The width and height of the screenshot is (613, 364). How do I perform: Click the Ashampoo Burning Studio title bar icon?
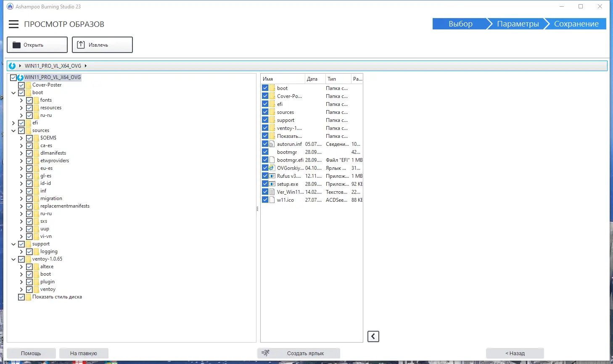[10, 6]
